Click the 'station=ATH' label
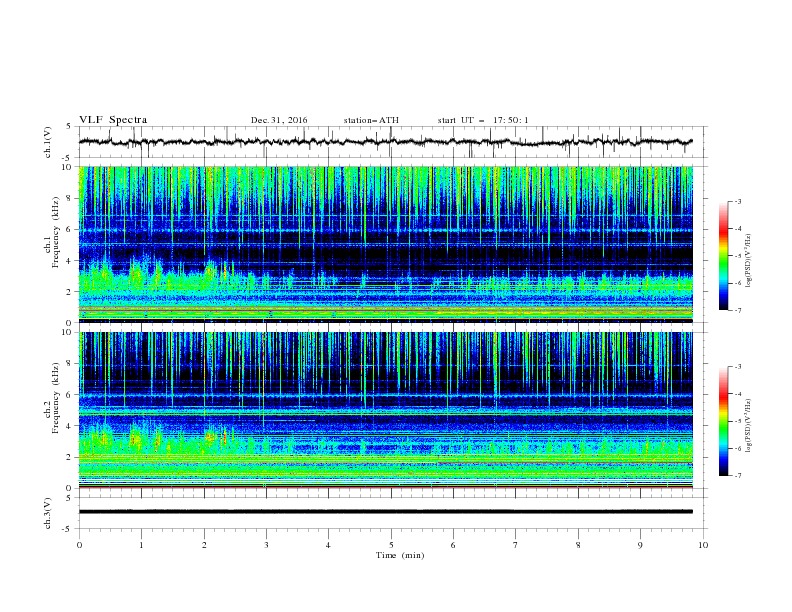 click(371, 120)
